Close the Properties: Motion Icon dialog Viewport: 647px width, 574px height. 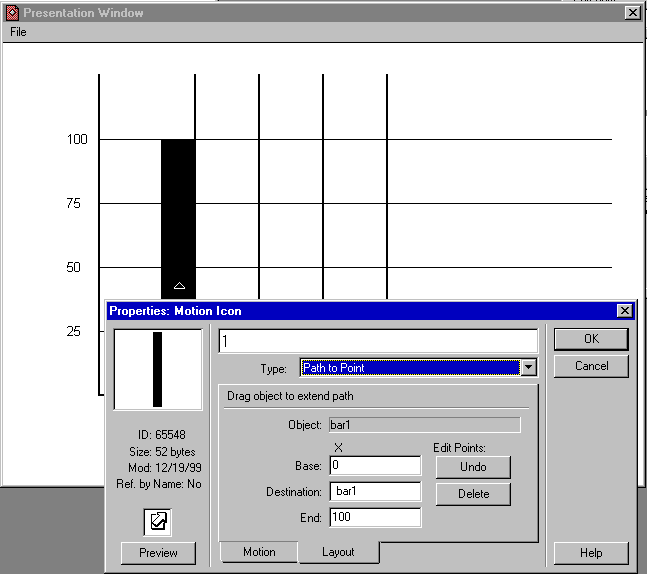click(625, 310)
